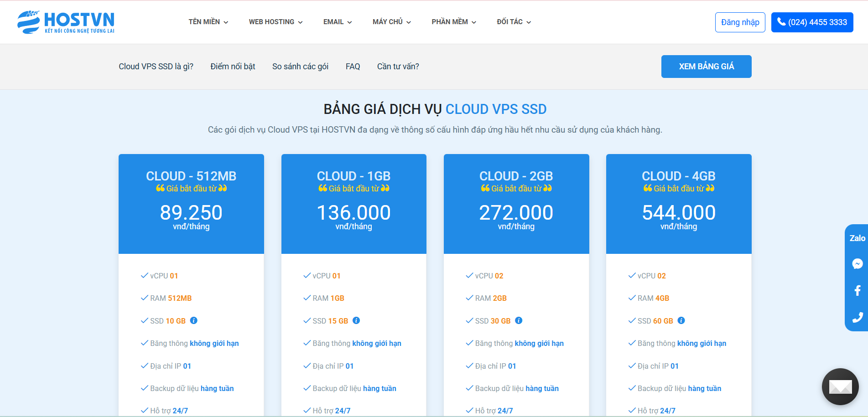Open the round email contact bubble
868x417 pixels.
[x=840, y=386]
